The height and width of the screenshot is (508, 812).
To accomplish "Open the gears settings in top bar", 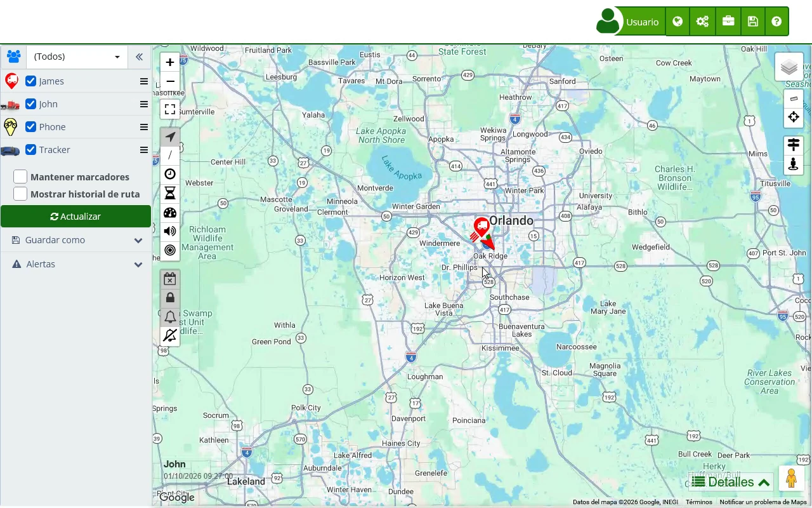I will coord(702,22).
